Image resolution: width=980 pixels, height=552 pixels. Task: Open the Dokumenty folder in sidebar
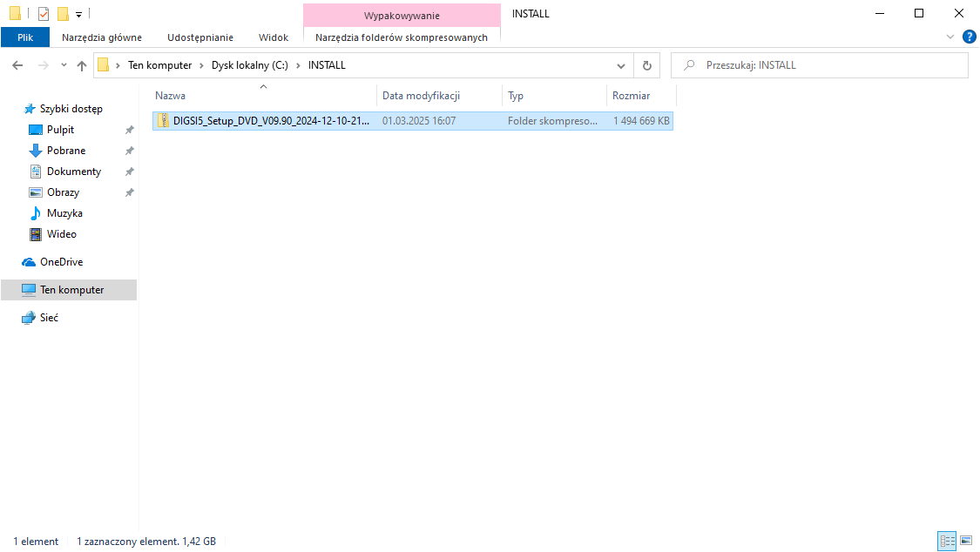(x=74, y=172)
